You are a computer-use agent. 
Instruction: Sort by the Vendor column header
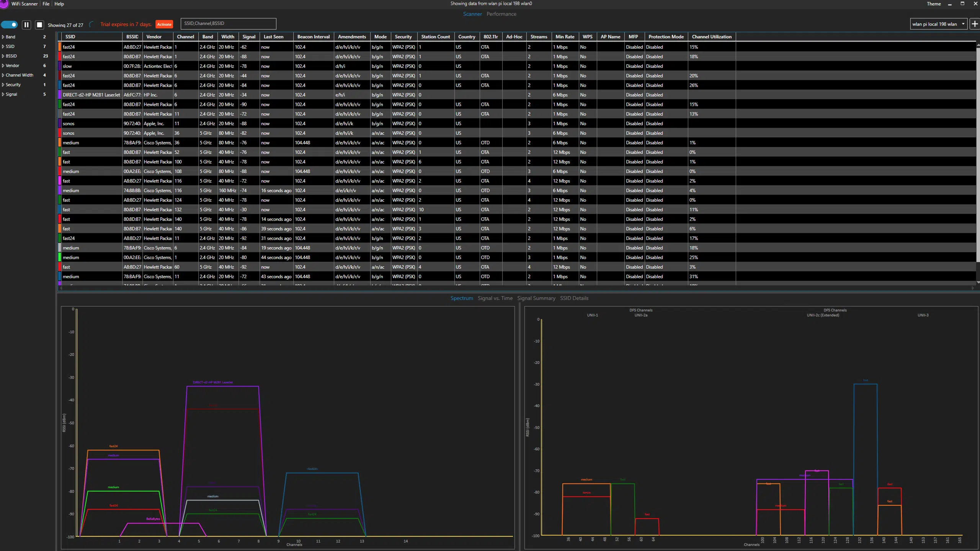[158, 37]
